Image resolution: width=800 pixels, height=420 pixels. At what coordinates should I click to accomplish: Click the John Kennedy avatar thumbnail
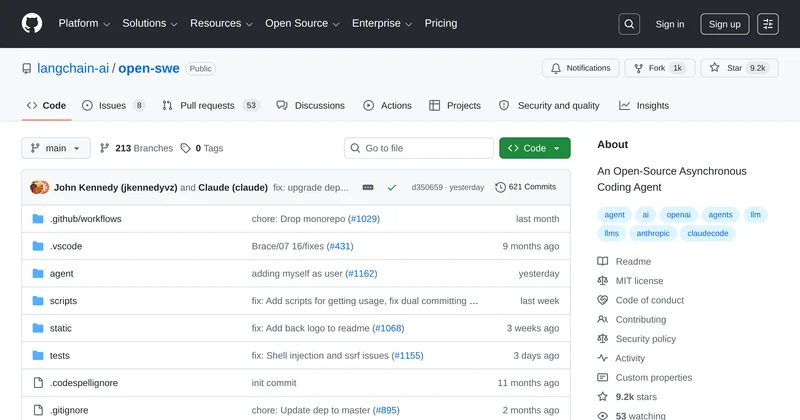[38, 187]
